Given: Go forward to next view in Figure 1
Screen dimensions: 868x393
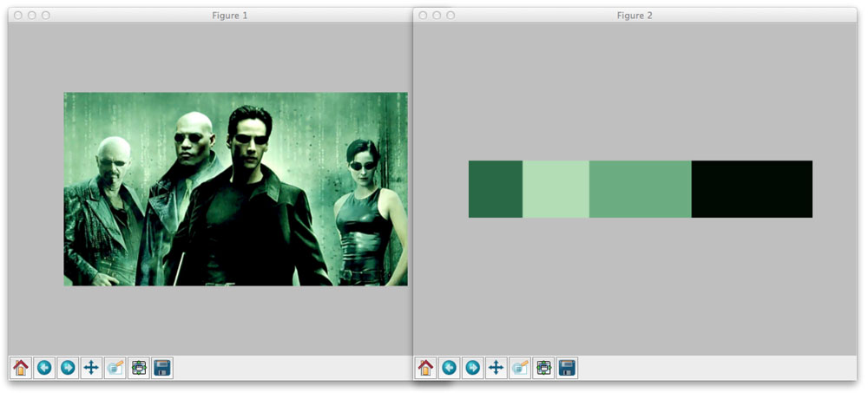Looking at the screenshot, I should coord(68,368).
